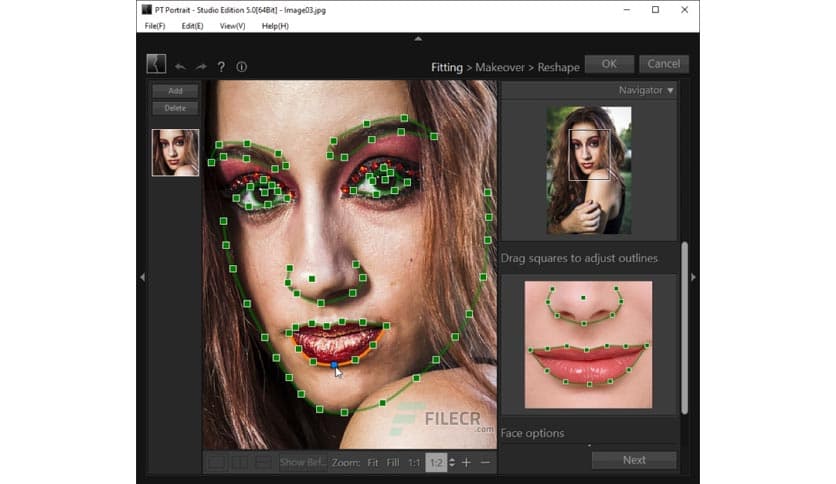Zoom out with the minus icon
836x484 pixels.
pyautogui.click(x=486, y=462)
